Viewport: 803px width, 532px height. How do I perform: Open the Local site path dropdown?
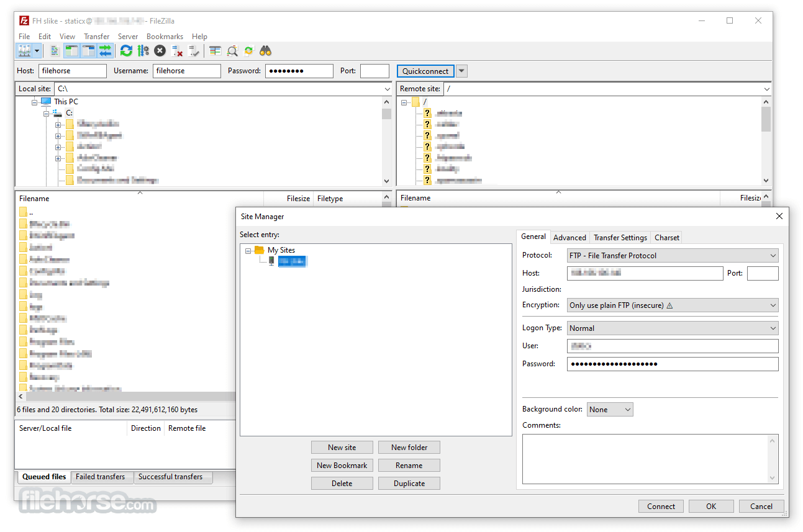tap(388, 89)
